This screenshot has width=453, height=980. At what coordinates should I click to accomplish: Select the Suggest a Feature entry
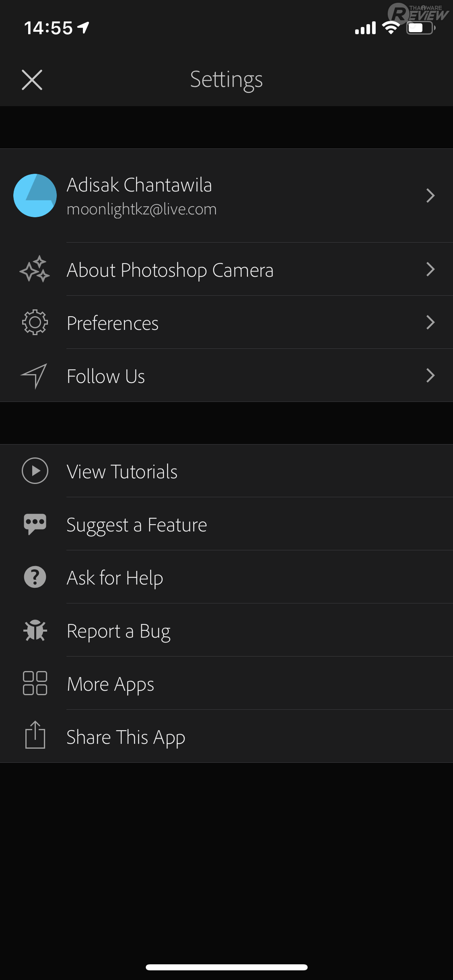pos(137,525)
